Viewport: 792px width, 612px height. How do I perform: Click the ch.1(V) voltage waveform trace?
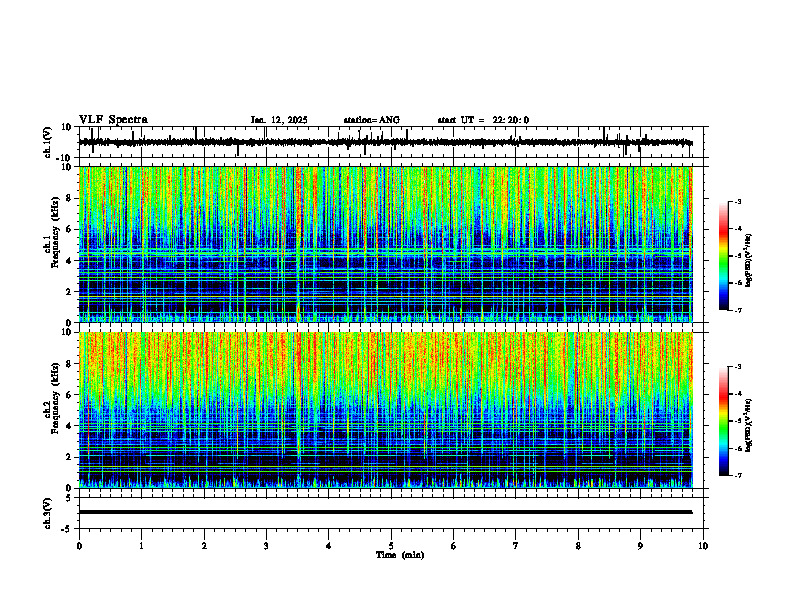pyautogui.click(x=385, y=142)
